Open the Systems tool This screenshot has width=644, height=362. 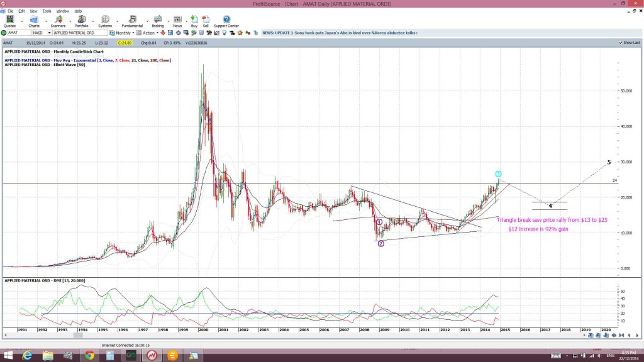[x=105, y=21]
